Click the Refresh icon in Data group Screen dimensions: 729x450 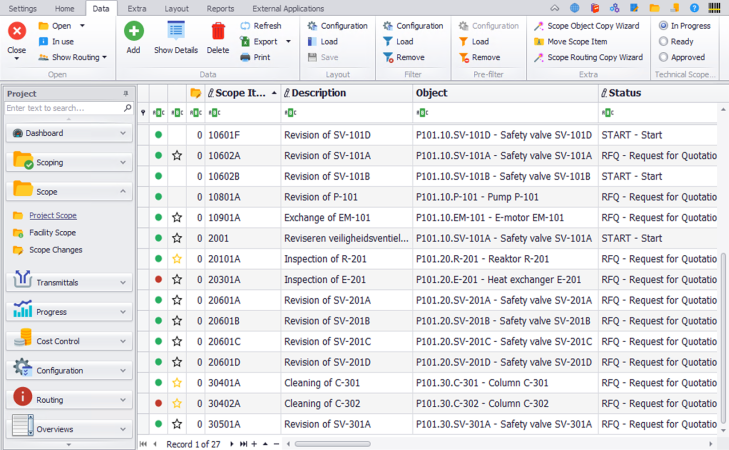pos(246,26)
